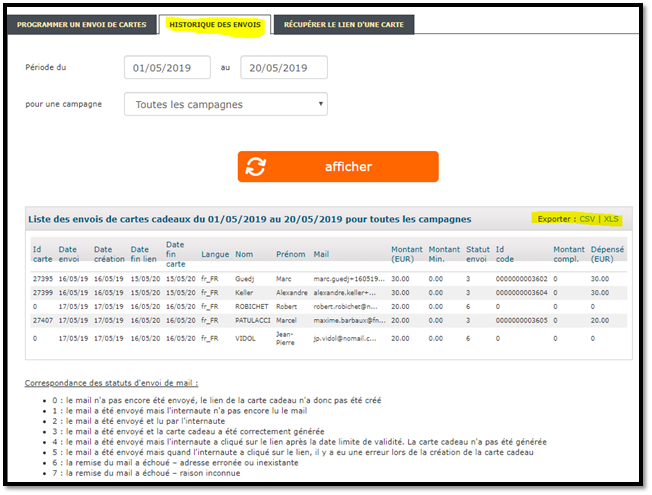Sort by Id carte column header
Image resolution: width=652 pixels, height=495 pixels.
(x=42, y=254)
